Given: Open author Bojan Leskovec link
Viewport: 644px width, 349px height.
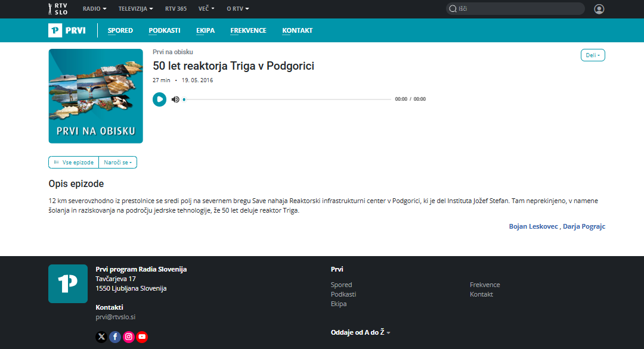Looking at the screenshot, I should [x=533, y=226].
